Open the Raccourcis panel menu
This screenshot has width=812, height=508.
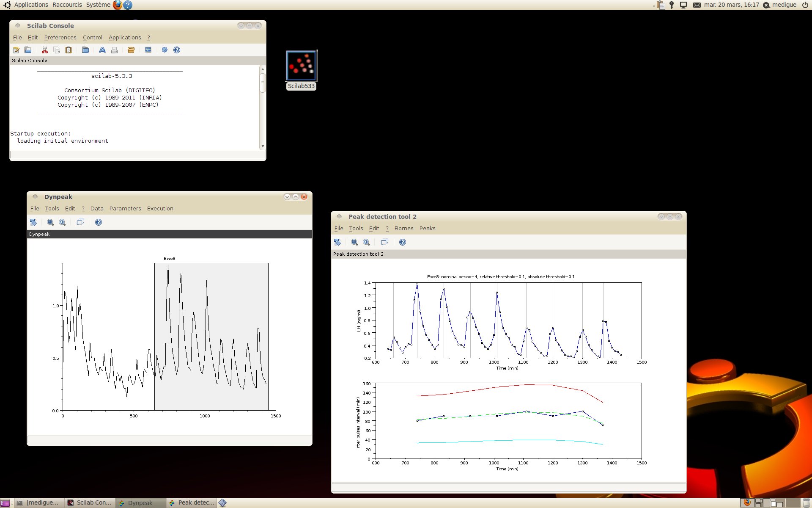point(67,5)
